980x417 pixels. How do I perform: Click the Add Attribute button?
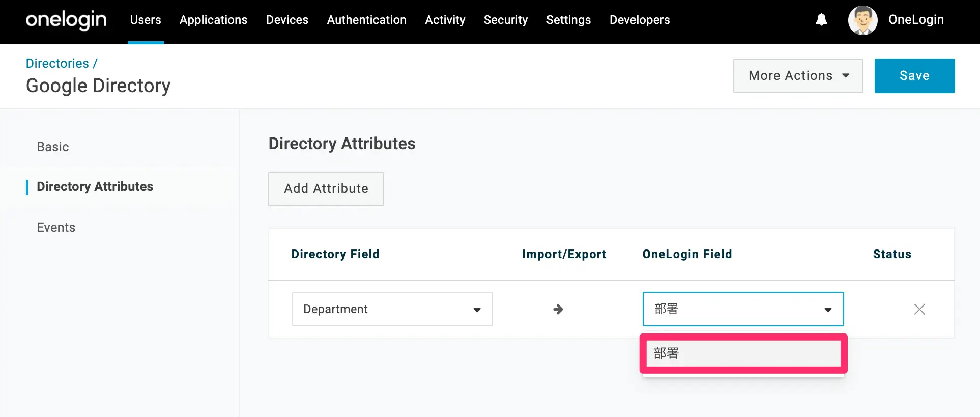pyautogui.click(x=326, y=189)
